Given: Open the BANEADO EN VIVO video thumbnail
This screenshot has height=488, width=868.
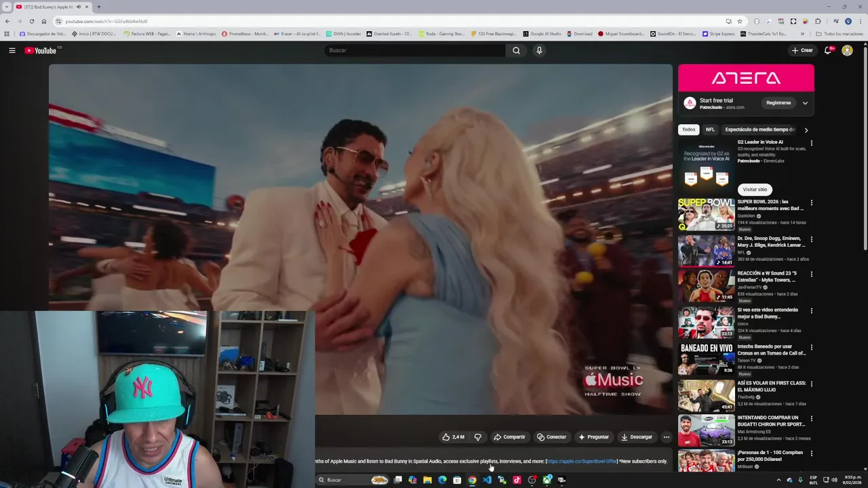Looking at the screenshot, I should tap(706, 359).
